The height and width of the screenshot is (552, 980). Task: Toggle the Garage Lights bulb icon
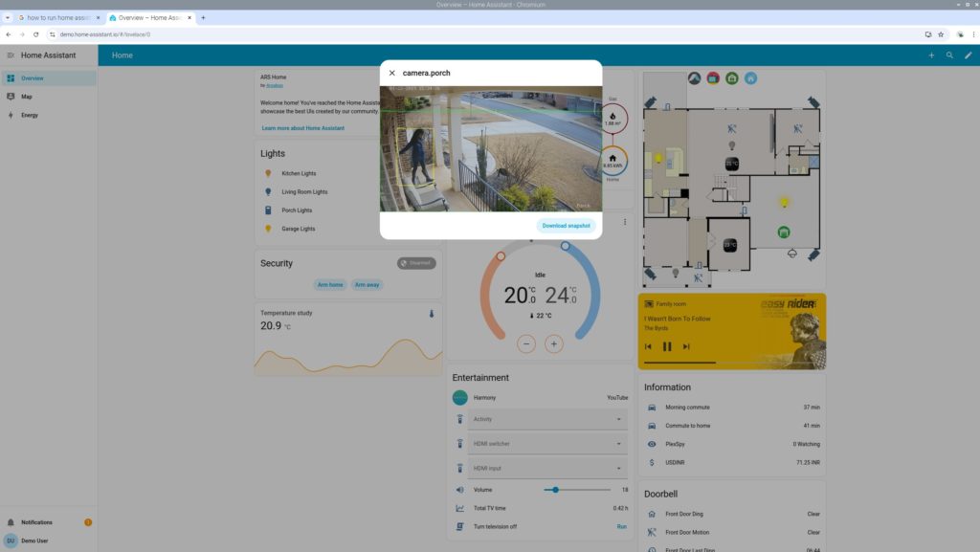click(268, 229)
